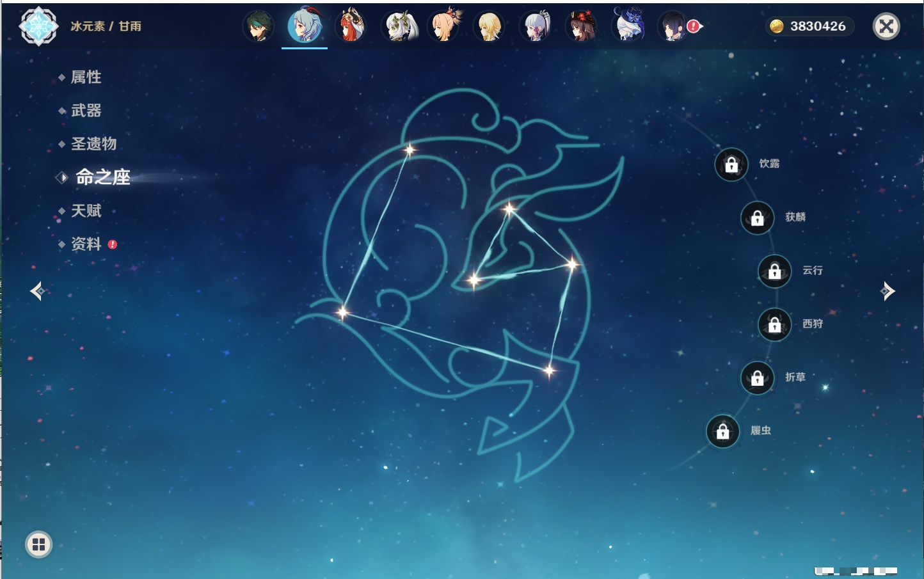Open the 天赋 talents page

click(86, 210)
